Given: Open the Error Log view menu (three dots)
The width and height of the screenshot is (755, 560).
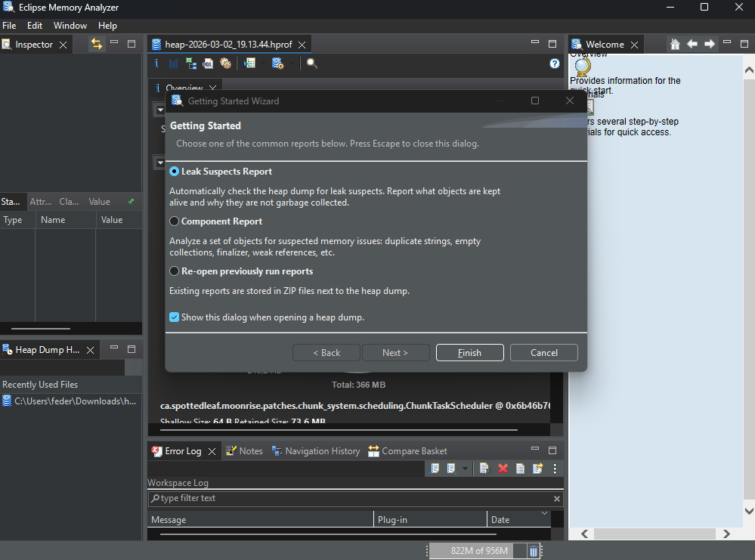Looking at the screenshot, I should pos(555,469).
